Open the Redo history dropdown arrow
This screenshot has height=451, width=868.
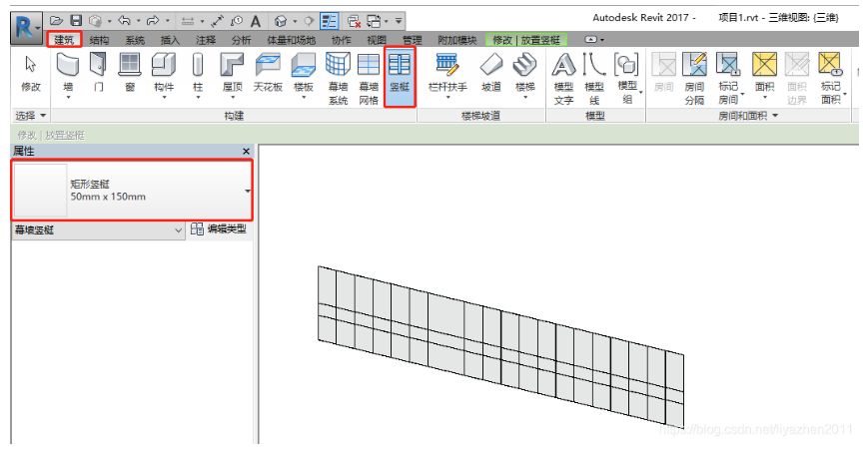coord(167,21)
